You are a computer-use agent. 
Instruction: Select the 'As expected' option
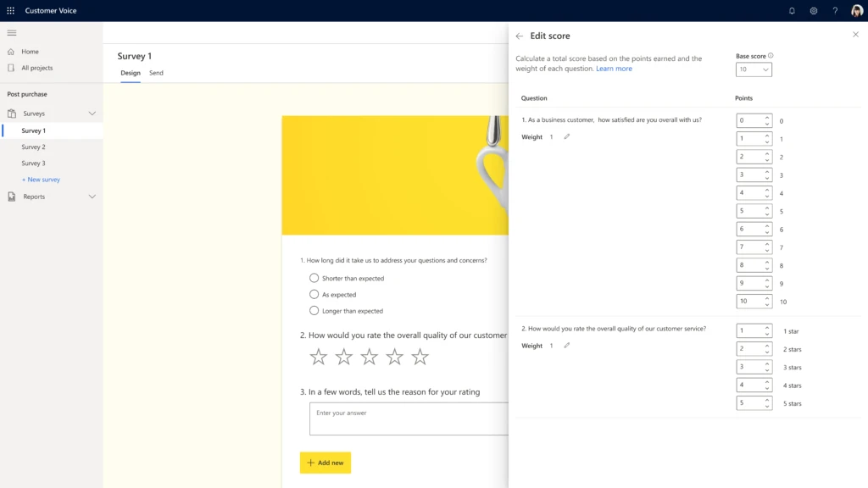(x=314, y=294)
